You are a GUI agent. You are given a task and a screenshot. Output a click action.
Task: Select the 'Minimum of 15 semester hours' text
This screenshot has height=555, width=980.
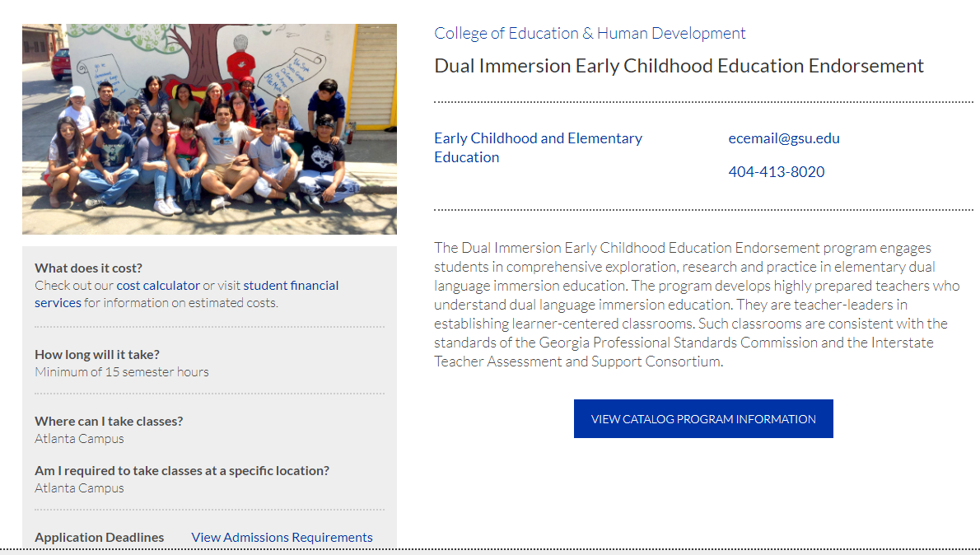pyautogui.click(x=122, y=372)
